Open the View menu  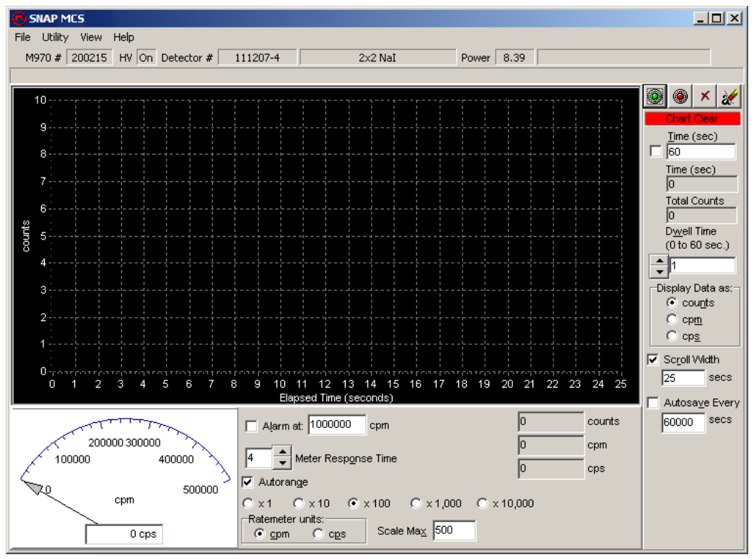(91, 37)
